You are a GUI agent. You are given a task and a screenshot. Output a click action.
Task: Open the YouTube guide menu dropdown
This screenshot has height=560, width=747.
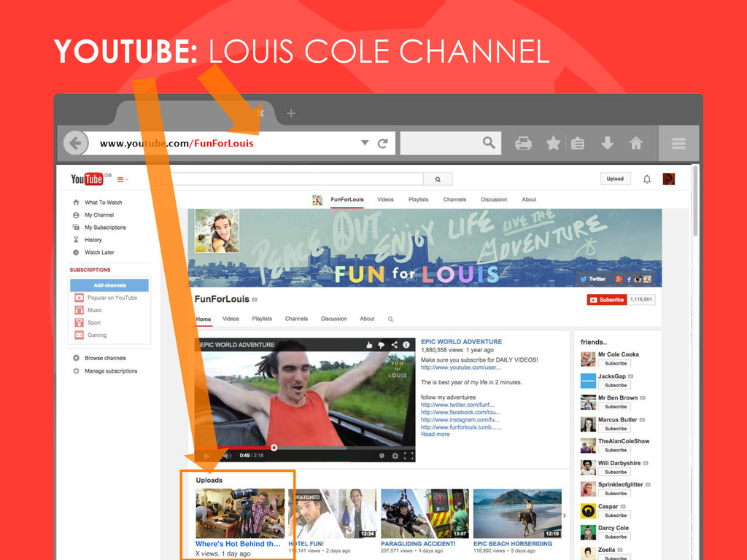[x=122, y=179]
